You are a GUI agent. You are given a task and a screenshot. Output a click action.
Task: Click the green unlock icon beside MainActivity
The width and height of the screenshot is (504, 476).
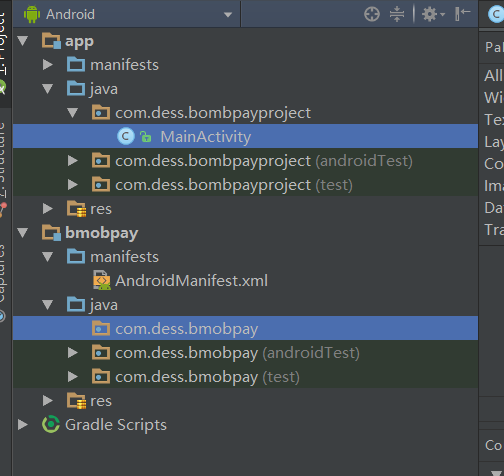145,137
